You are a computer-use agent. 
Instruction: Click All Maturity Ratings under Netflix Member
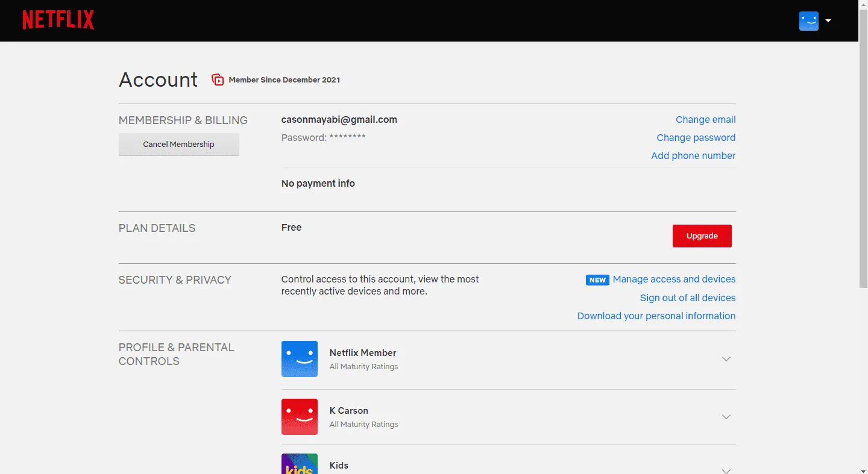click(x=364, y=367)
